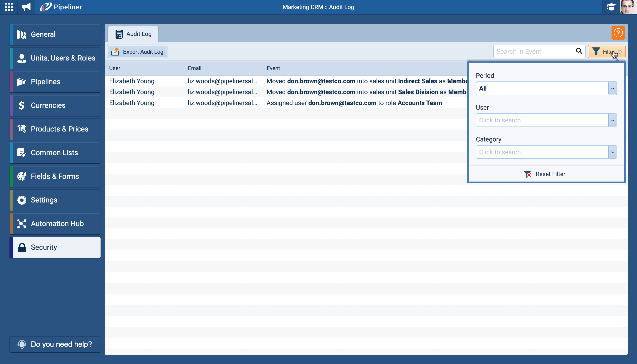Click Reset Filter button
The height and width of the screenshot is (364, 637).
[544, 174]
